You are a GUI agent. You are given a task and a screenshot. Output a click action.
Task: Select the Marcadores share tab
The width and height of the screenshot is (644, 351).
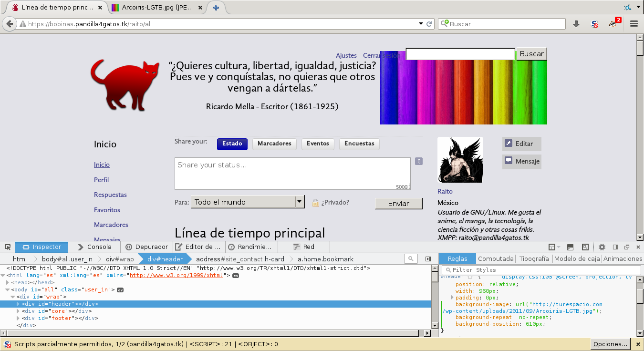click(274, 144)
